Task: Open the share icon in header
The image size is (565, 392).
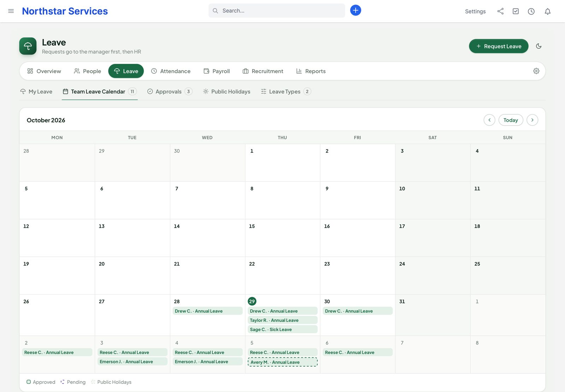Action: pos(500,11)
